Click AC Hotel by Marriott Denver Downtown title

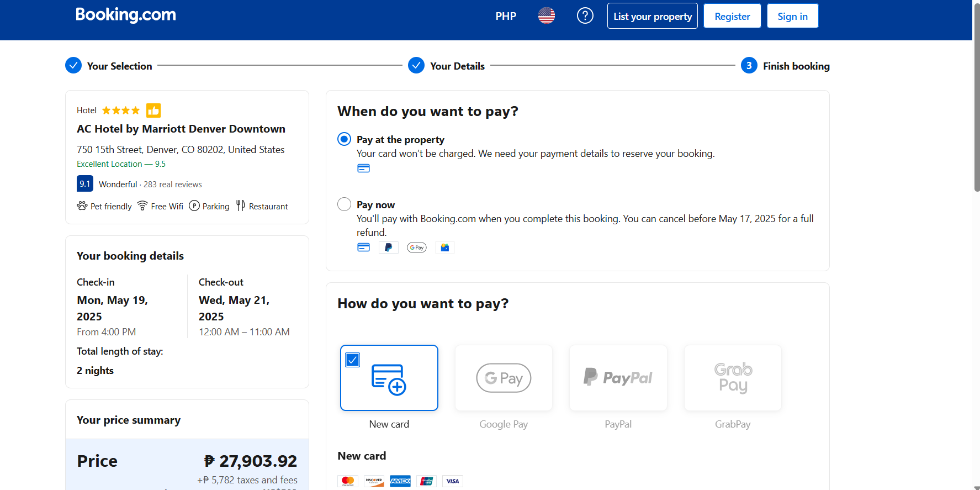click(181, 129)
